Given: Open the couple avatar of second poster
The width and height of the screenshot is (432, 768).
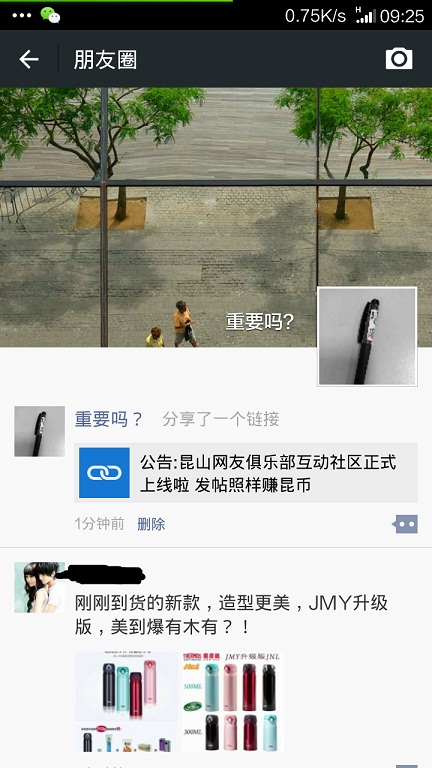Looking at the screenshot, I should (x=39, y=587).
